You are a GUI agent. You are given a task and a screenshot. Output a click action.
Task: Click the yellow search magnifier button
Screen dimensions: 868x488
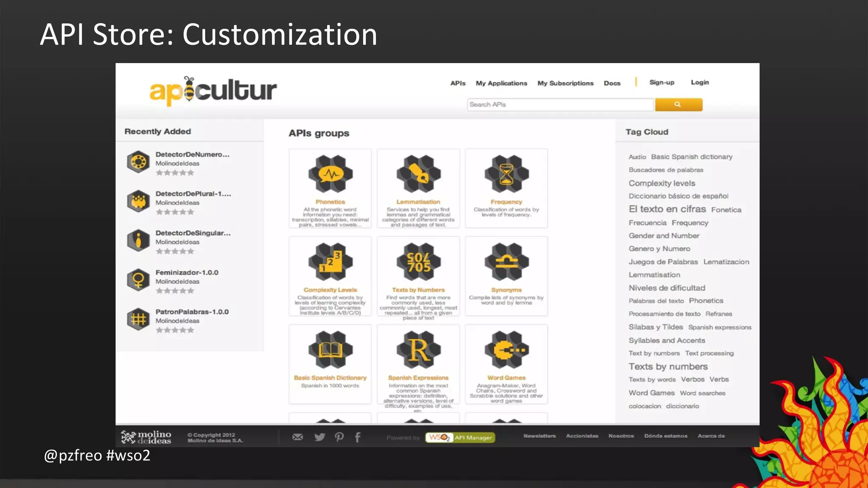(679, 105)
